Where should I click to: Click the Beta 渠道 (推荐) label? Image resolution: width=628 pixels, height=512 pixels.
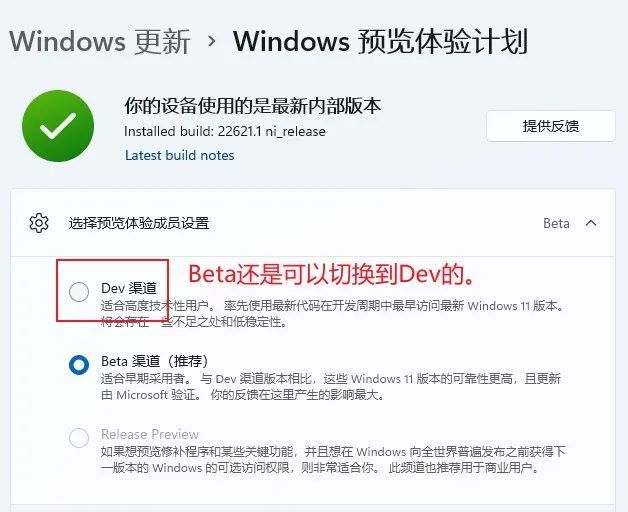(x=155, y=361)
